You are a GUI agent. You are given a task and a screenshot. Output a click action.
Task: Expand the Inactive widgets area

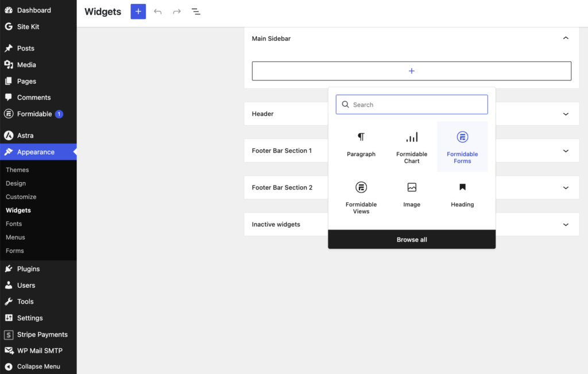[566, 224]
